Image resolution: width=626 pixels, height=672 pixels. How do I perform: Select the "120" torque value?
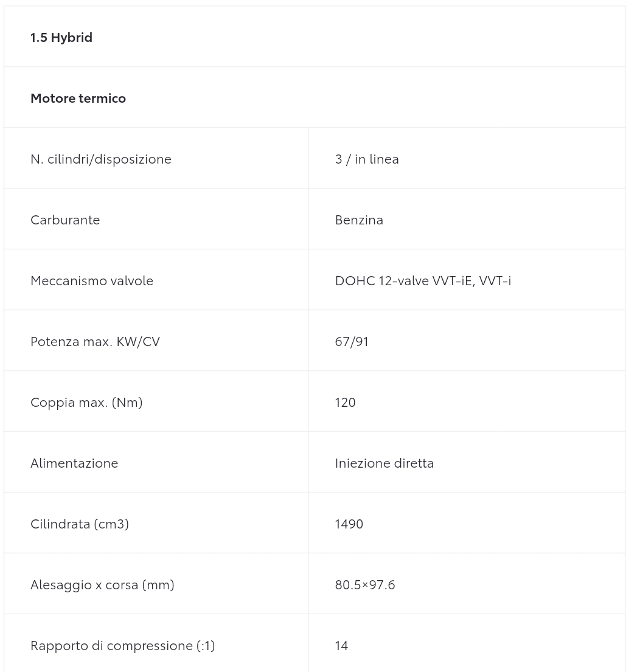(x=345, y=403)
